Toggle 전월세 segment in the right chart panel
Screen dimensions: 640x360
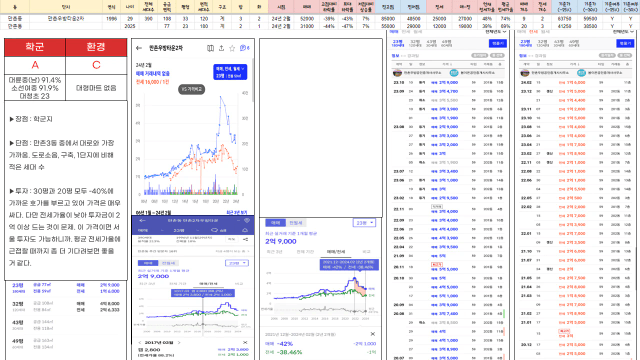click(296, 223)
